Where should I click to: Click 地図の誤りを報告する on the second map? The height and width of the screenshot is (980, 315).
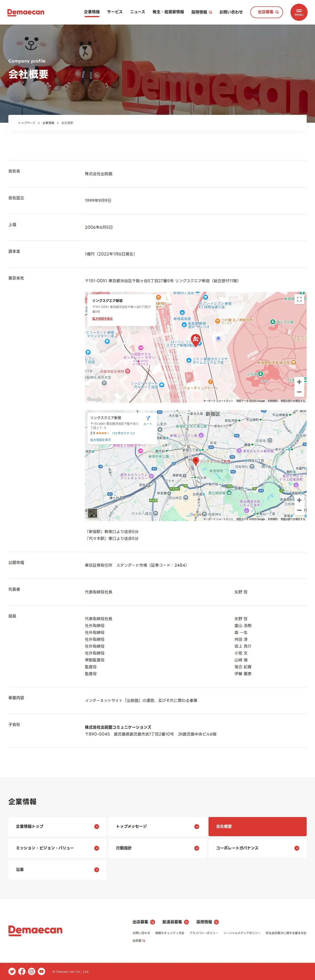293,519
